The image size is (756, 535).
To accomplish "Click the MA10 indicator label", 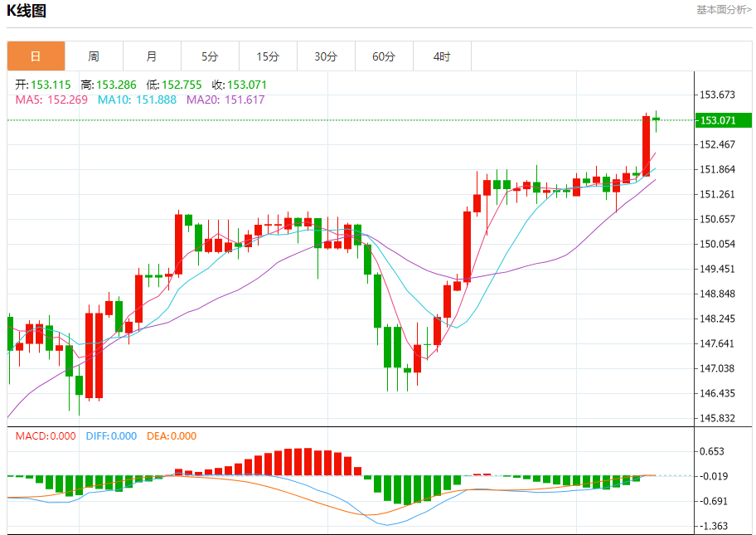I will coord(137,100).
